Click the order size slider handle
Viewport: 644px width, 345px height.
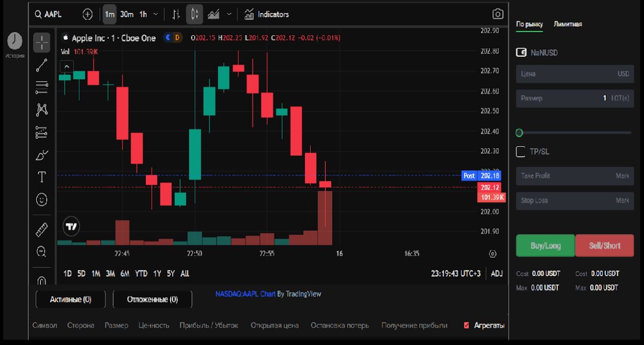point(520,133)
